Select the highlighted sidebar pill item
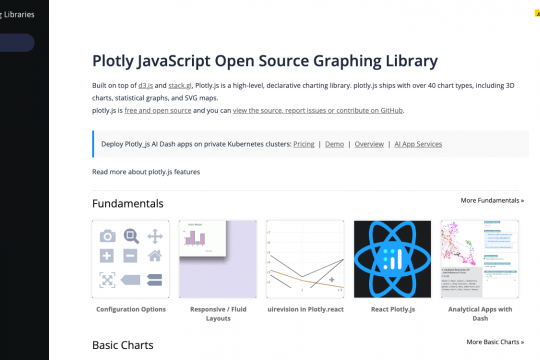 pyautogui.click(x=17, y=43)
